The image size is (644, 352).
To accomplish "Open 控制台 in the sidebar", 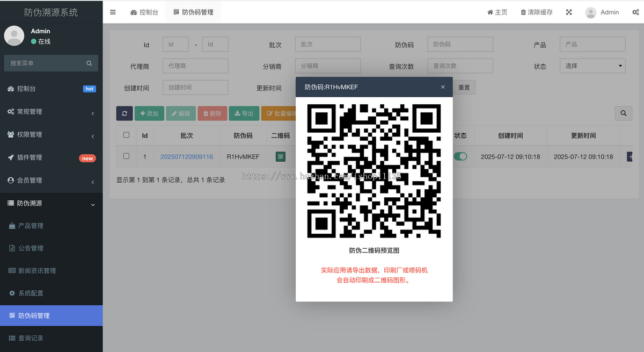I will point(51,89).
